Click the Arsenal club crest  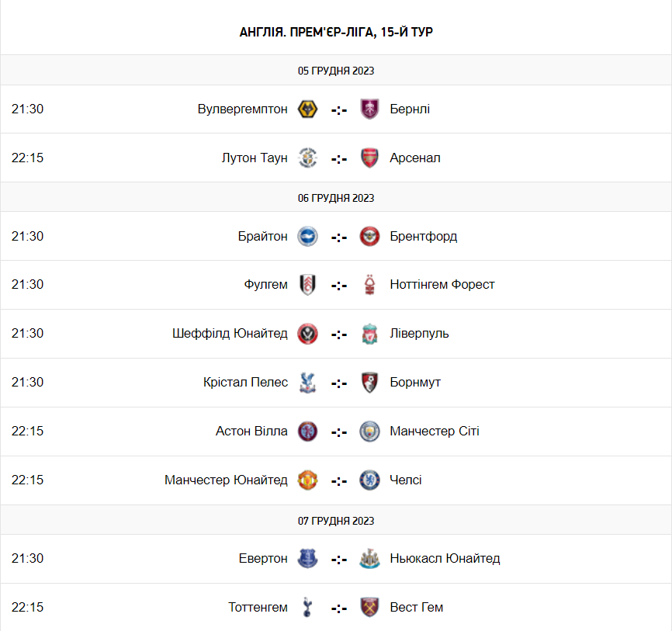[369, 158]
